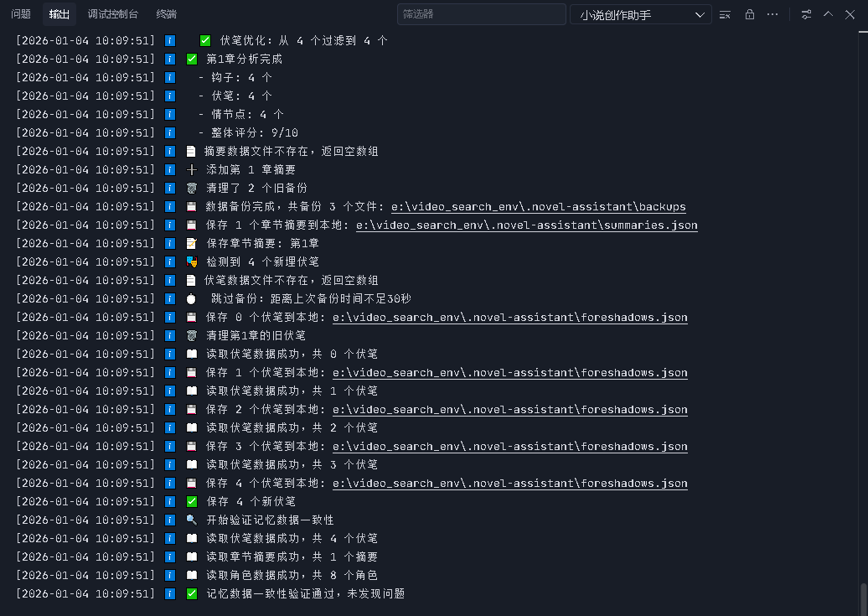Maximize panel with the up chevron

[829, 14]
